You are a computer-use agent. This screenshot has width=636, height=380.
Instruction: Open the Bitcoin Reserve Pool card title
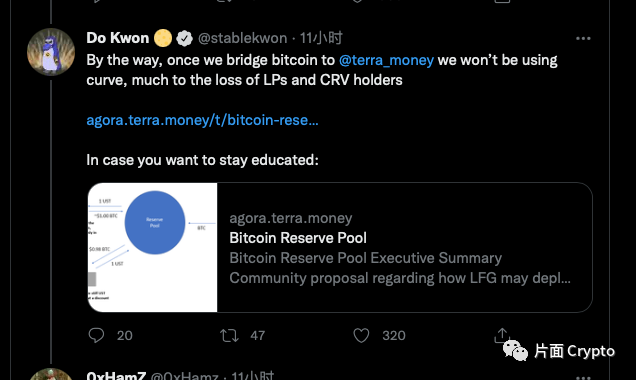pyautogui.click(x=298, y=238)
